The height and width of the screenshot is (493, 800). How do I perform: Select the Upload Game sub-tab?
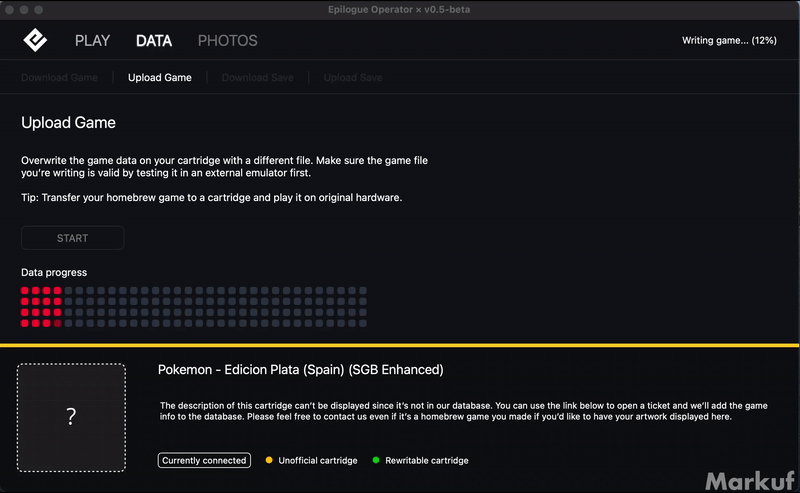(x=160, y=78)
